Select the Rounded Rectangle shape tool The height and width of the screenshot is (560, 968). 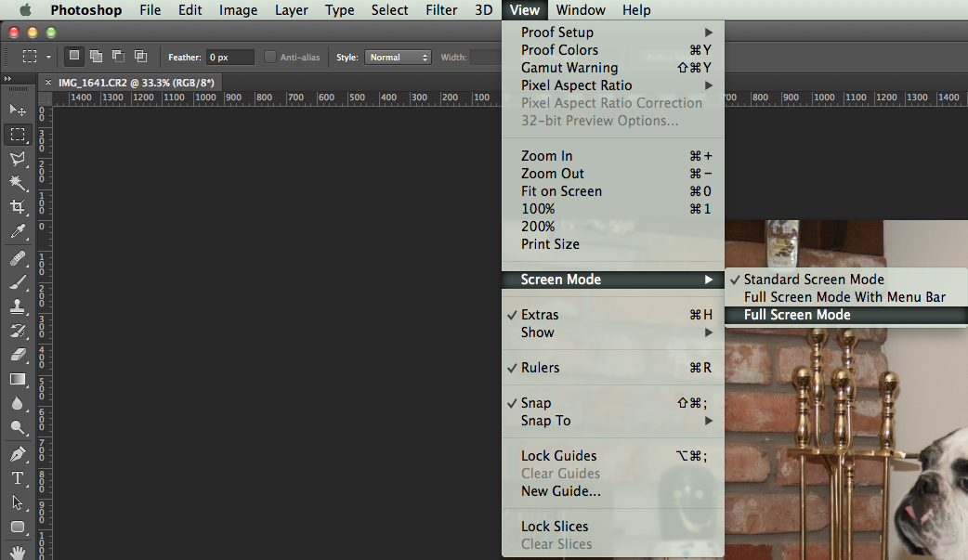[x=18, y=527]
